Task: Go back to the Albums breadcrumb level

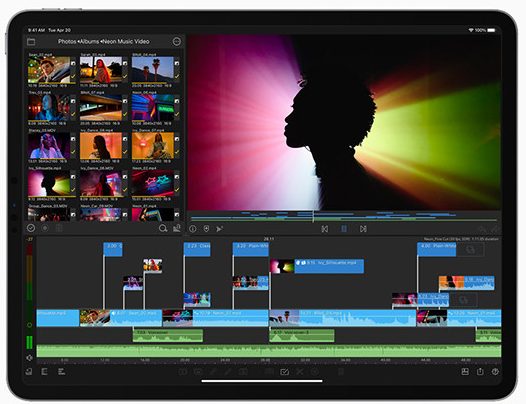Action: tap(90, 42)
